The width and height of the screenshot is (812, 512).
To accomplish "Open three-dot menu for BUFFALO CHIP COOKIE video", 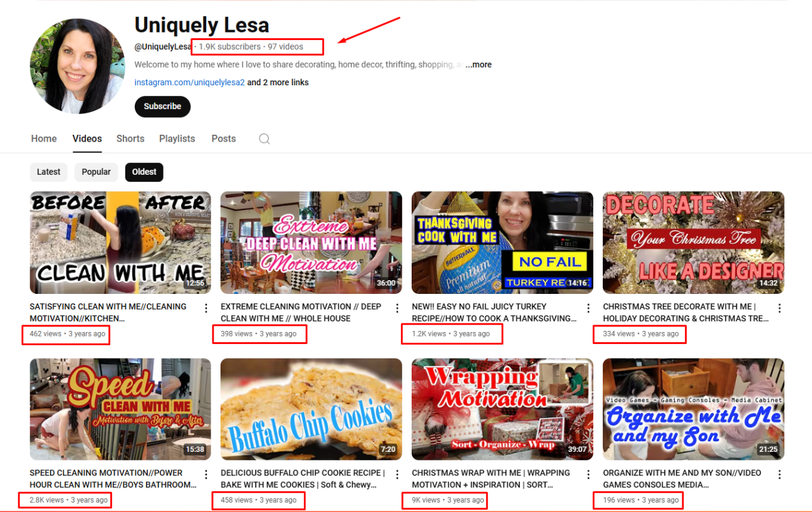I will click(397, 474).
